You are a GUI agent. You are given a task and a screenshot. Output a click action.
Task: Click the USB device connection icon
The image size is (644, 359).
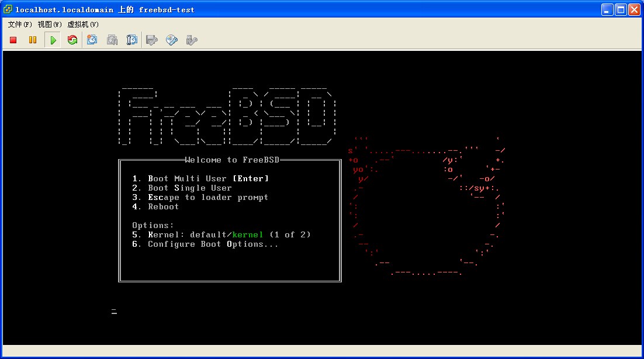coord(191,40)
